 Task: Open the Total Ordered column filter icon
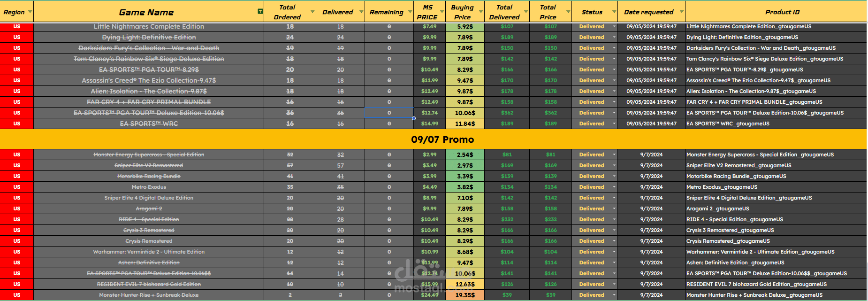[x=312, y=11]
